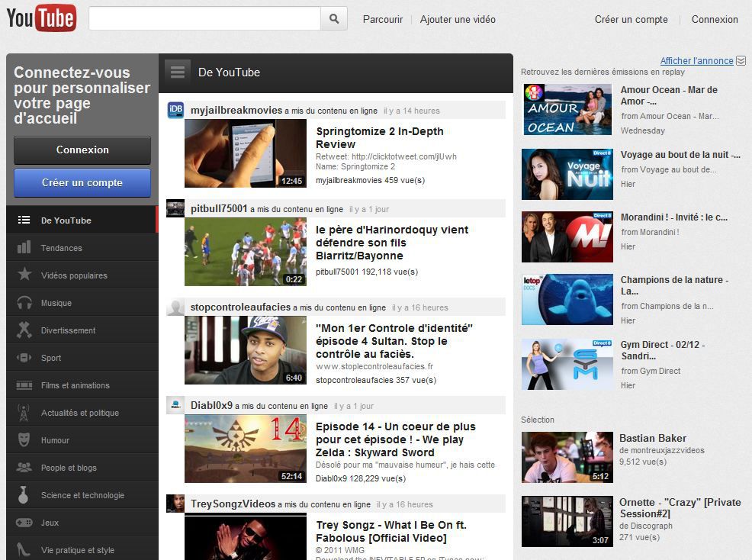Click the Connexion link at top right
The width and height of the screenshot is (752, 560).
pyautogui.click(x=715, y=19)
